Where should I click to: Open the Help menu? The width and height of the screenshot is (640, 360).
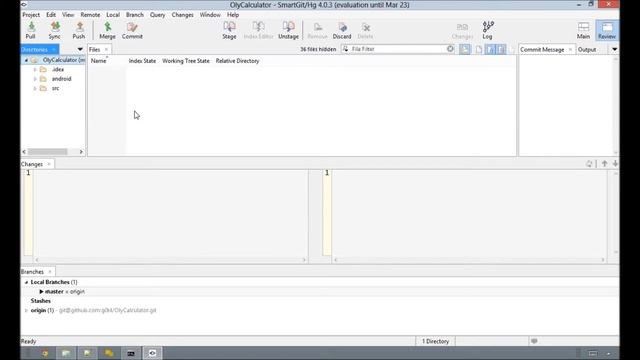(x=233, y=15)
